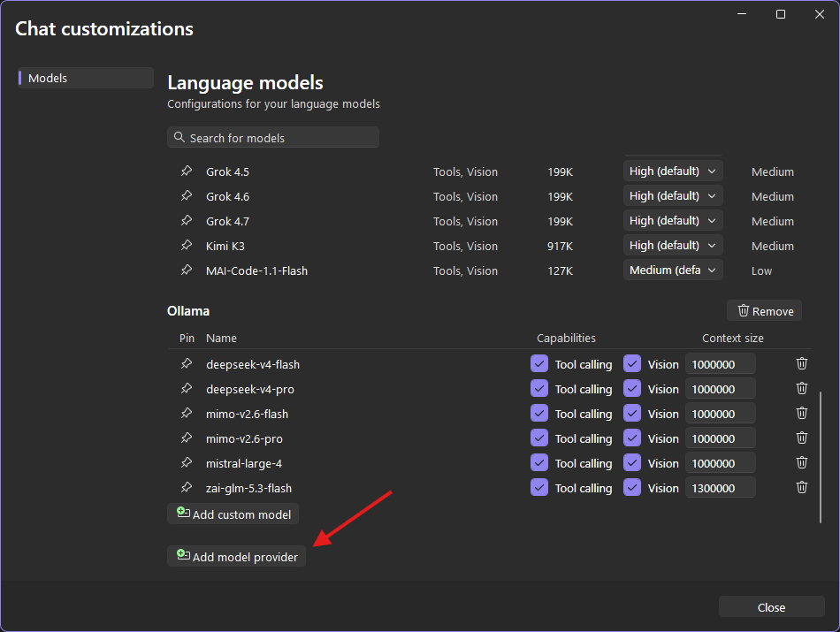840x632 pixels.
Task: Toggle Tool calling for mimo-v2.6-flash
Action: click(539, 413)
